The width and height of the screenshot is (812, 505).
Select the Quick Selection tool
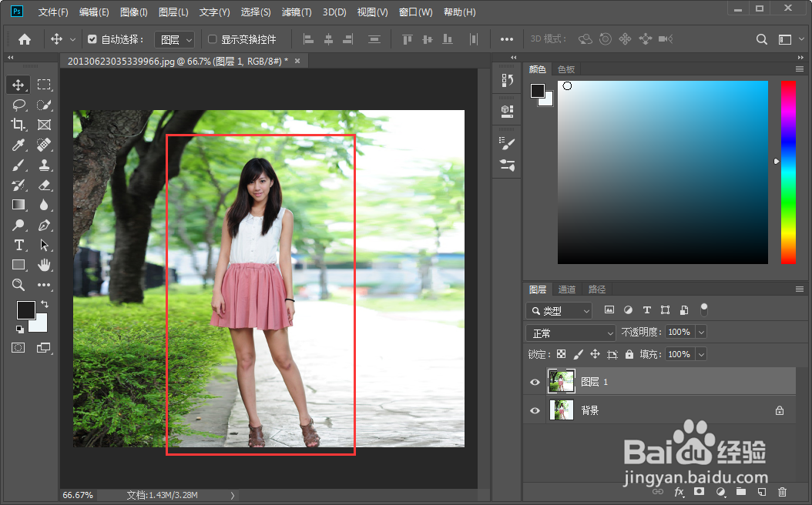click(x=44, y=105)
